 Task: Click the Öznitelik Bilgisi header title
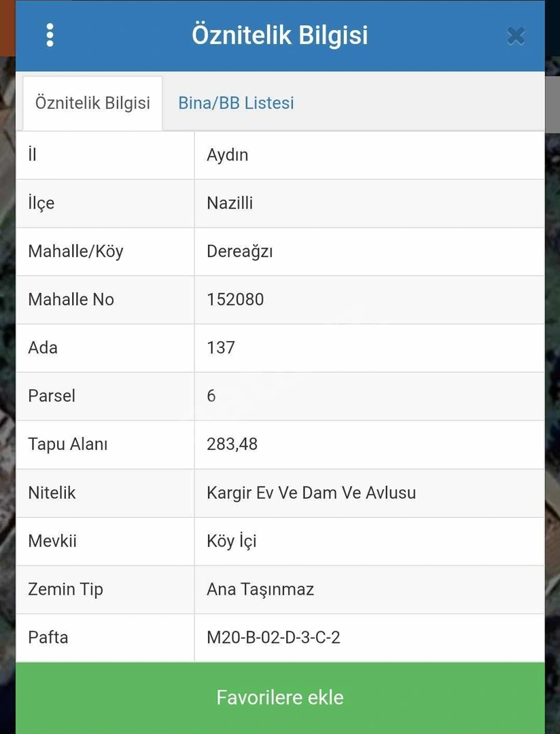pos(280,35)
